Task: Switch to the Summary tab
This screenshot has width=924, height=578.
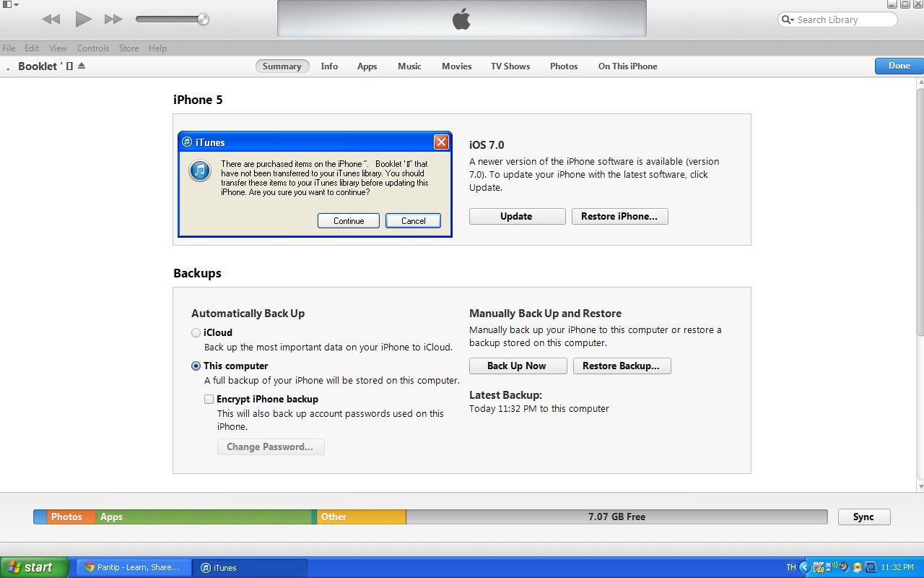Action: click(x=282, y=66)
